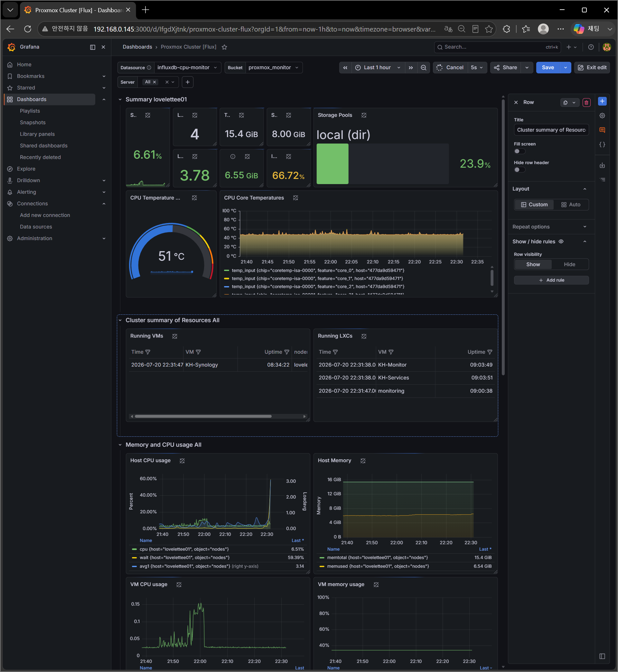The height and width of the screenshot is (672, 618).
Task: Open the help question mark icon
Action: [591, 47]
